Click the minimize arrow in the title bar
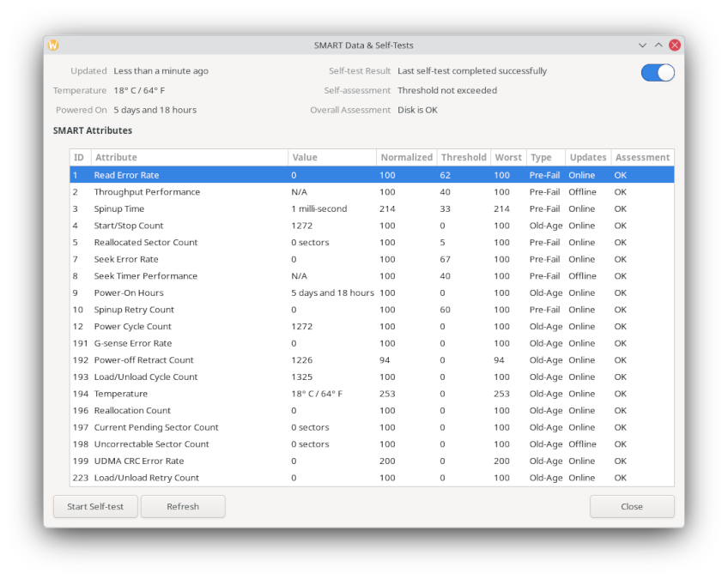This screenshot has width=728, height=579. coord(642,45)
